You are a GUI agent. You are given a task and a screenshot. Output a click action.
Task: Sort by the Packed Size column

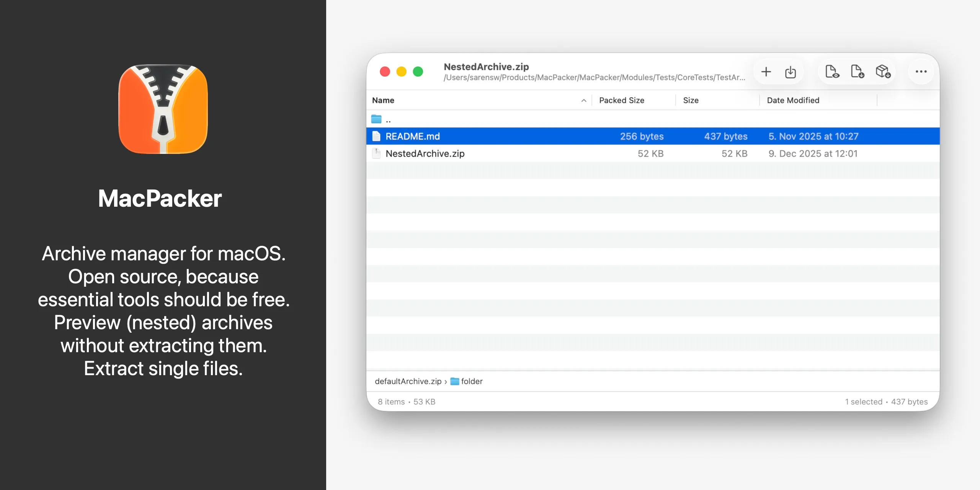(622, 100)
